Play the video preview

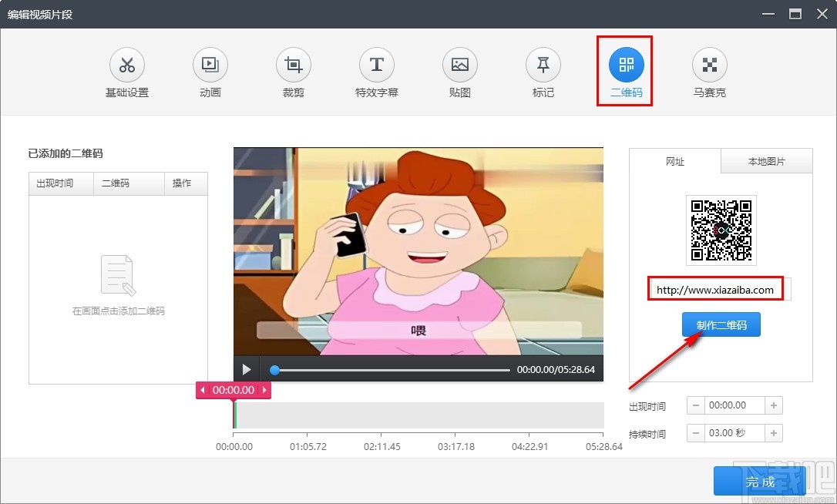click(x=247, y=369)
